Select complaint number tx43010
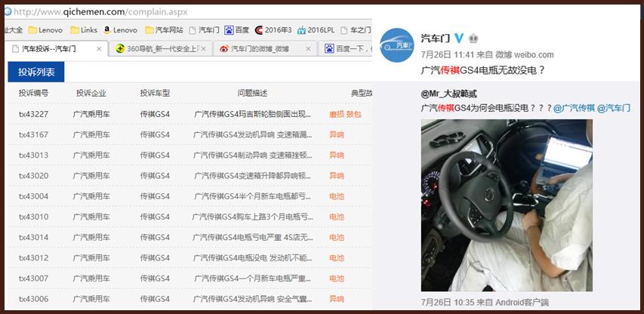This screenshot has height=314, width=644. tap(33, 217)
